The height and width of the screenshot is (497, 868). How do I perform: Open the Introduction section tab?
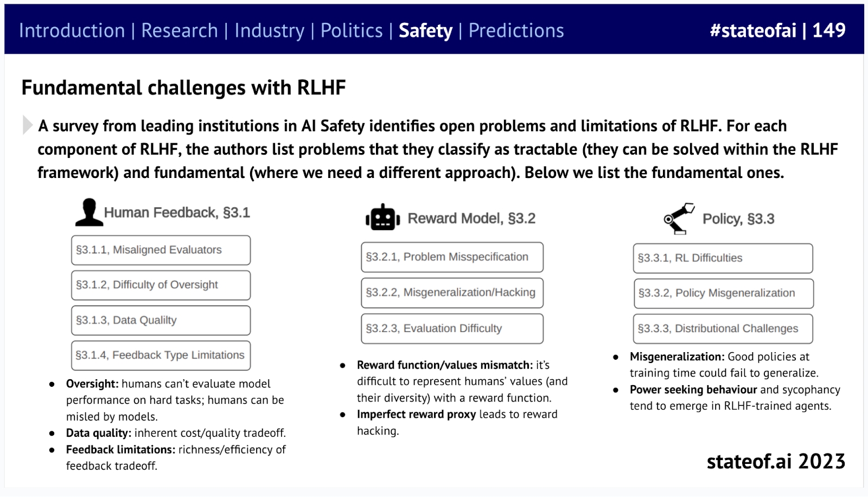tap(72, 30)
